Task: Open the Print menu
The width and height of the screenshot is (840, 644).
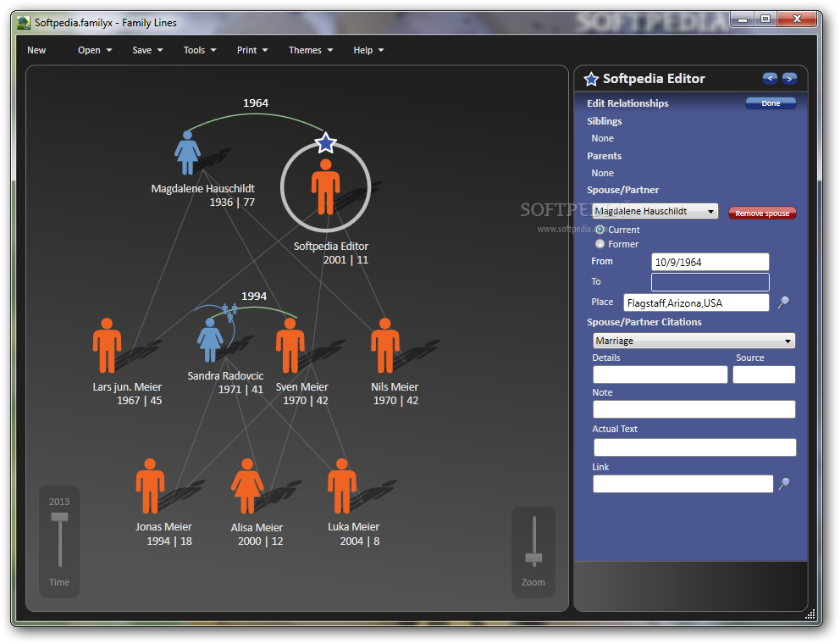Action: tap(247, 50)
